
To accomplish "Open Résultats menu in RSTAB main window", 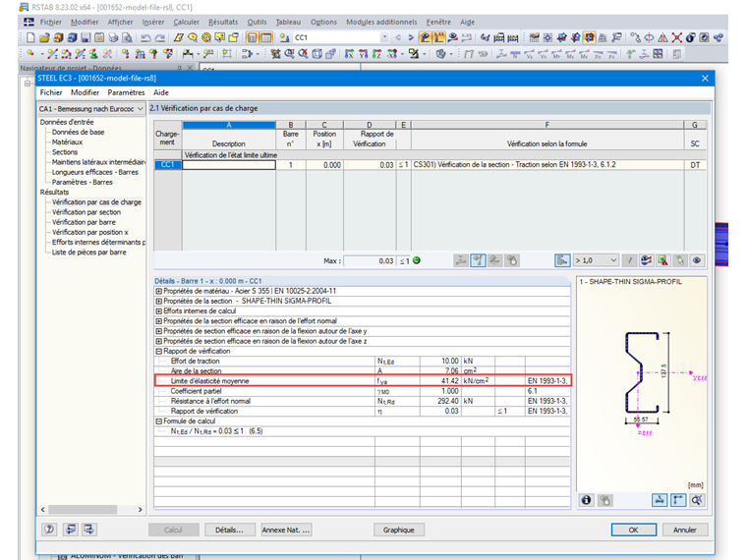I will [223, 22].
